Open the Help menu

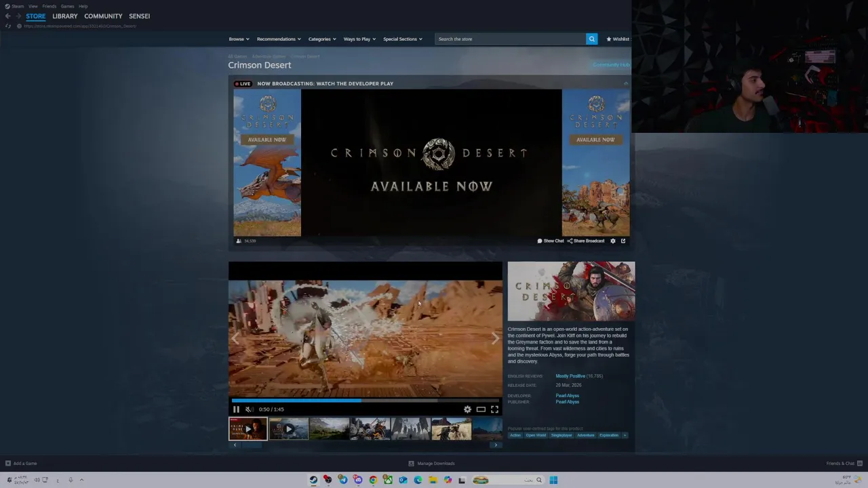83,6
